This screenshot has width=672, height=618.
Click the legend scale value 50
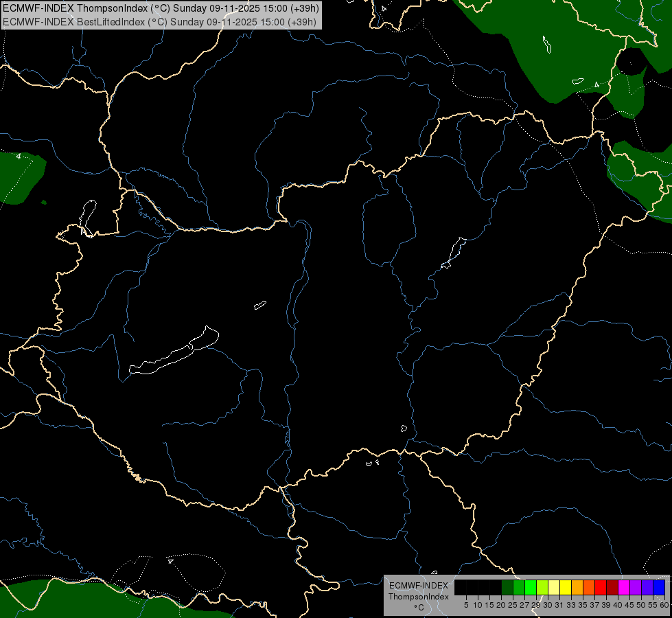click(641, 605)
